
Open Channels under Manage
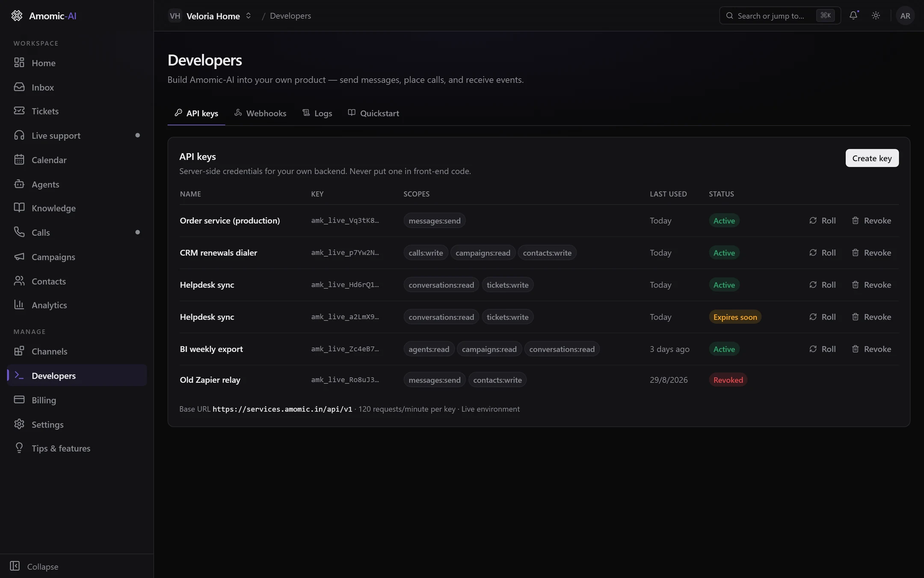(x=77, y=352)
